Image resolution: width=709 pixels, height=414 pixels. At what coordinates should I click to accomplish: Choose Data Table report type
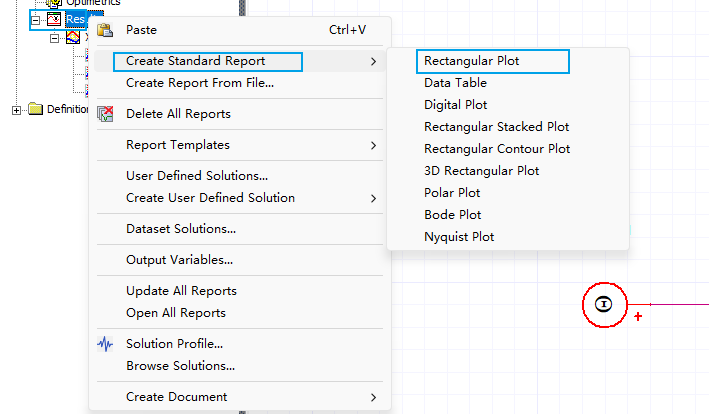click(x=455, y=83)
